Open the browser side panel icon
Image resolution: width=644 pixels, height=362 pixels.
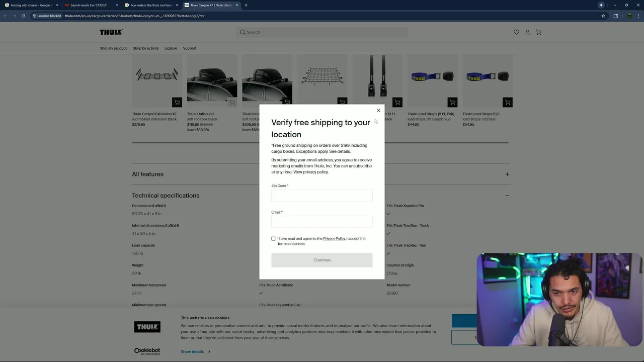pos(616,16)
